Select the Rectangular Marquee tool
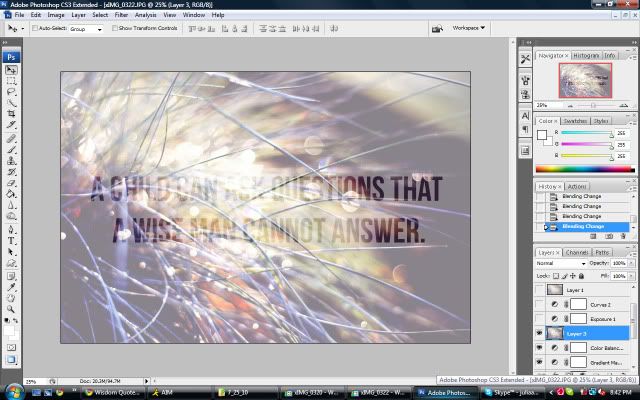640x400 pixels. click(x=11, y=81)
